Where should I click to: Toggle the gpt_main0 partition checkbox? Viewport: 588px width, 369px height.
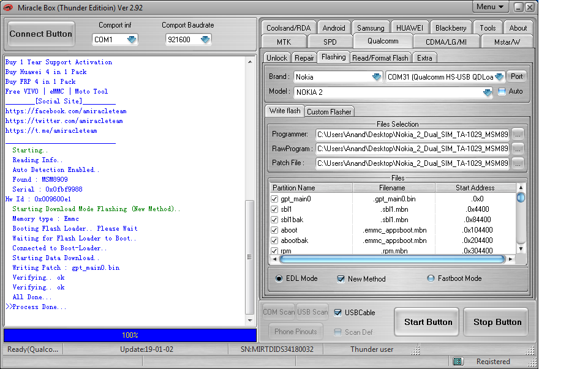(x=274, y=199)
